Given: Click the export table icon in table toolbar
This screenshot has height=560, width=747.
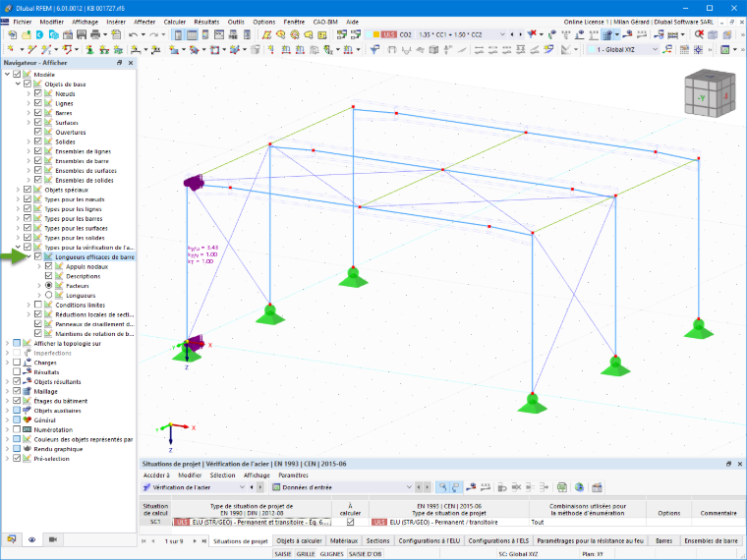Looking at the screenshot, I should (x=562, y=487).
